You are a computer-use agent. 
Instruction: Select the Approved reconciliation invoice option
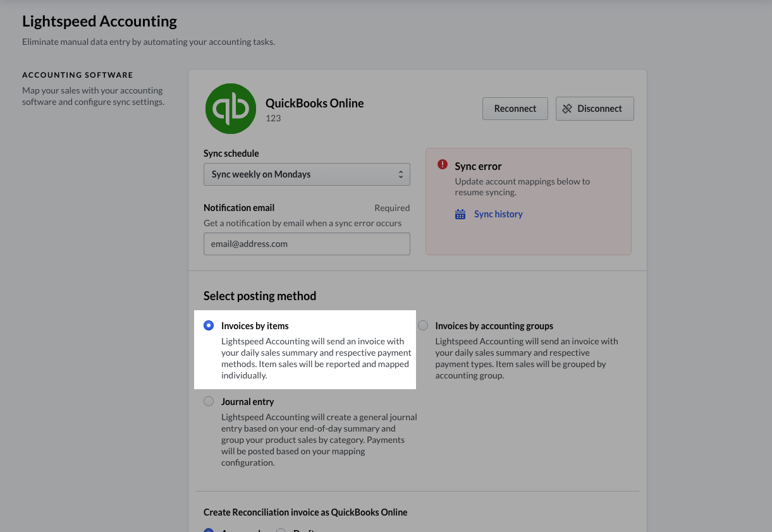pos(209,531)
